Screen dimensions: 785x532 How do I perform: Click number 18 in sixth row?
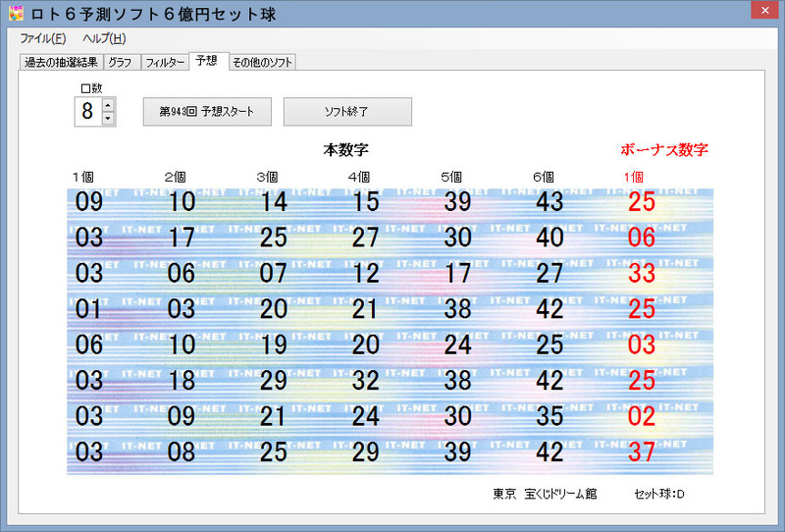tap(182, 381)
